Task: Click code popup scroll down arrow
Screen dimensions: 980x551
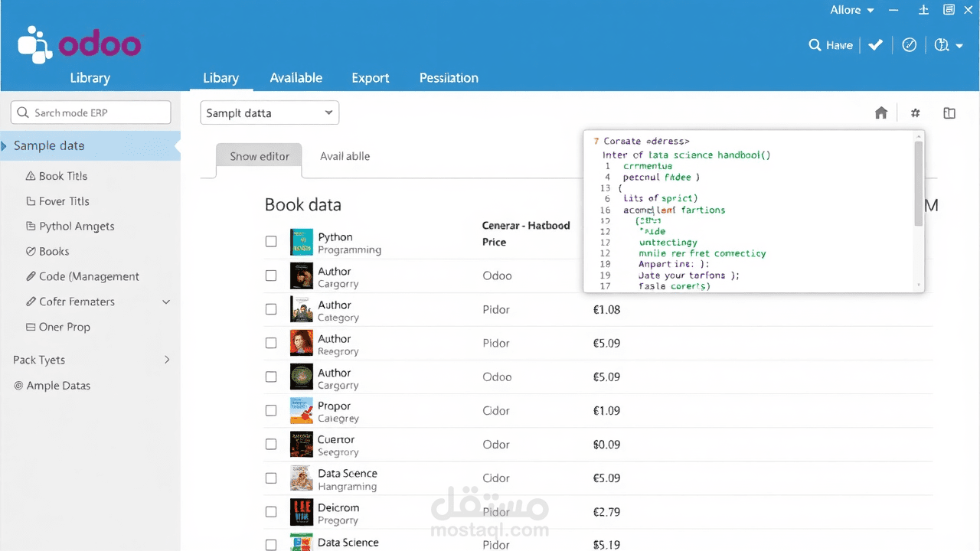Action: point(920,285)
